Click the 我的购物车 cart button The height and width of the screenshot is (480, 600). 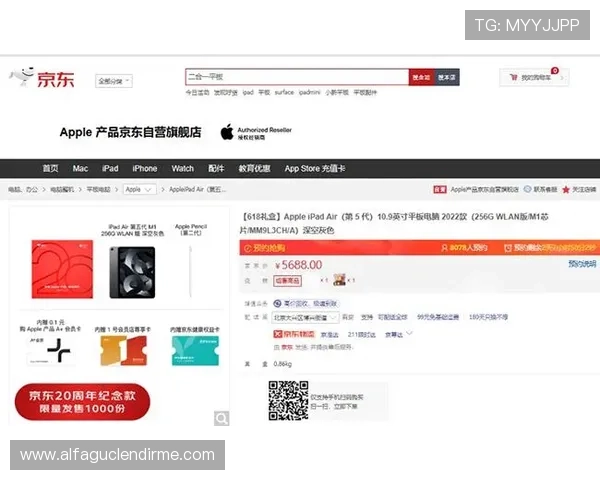tap(534, 78)
